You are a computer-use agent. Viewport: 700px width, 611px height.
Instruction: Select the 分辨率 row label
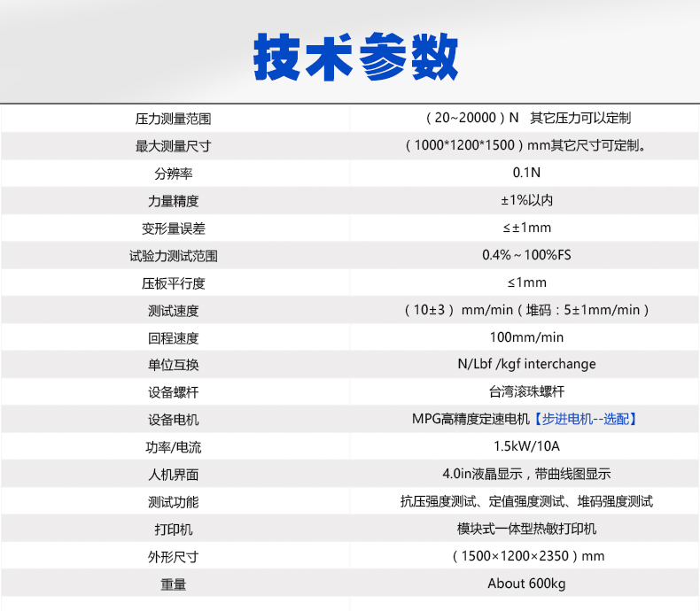pyautogui.click(x=173, y=174)
